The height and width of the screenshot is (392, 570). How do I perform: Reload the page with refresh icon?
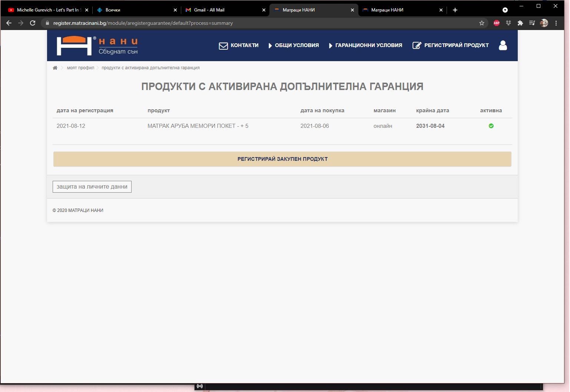[33, 23]
